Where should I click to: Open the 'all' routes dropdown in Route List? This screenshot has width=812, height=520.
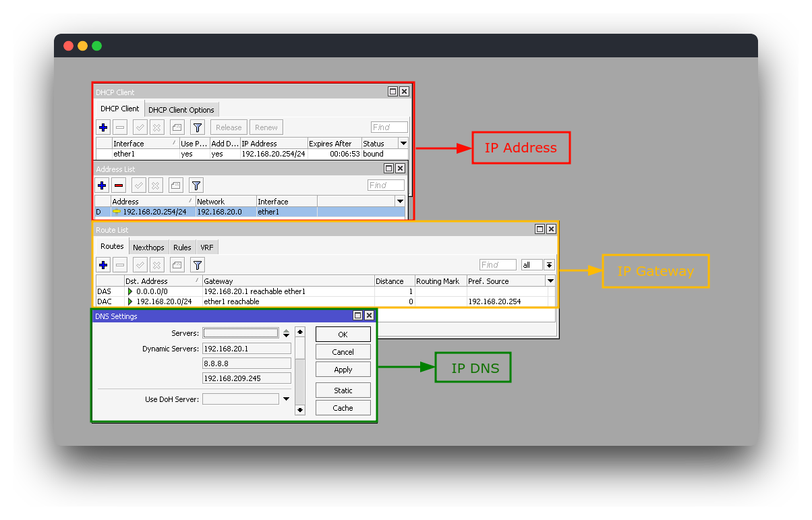click(x=549, y=264)
